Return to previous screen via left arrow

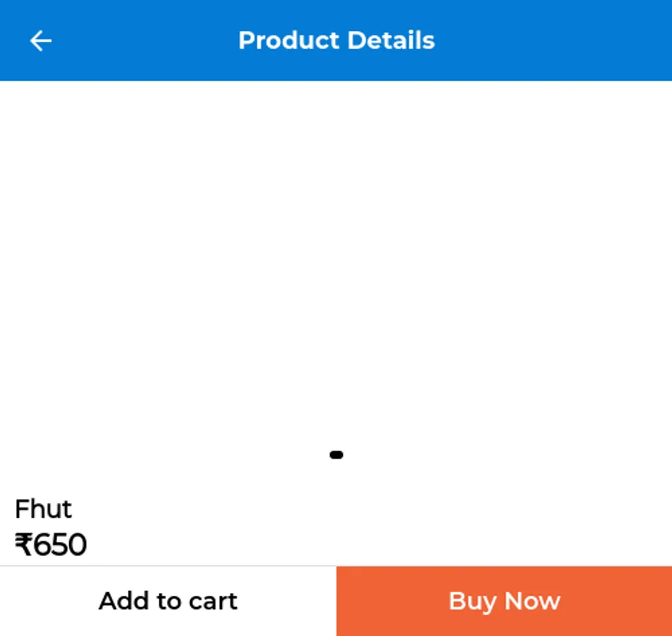[40, 41]
